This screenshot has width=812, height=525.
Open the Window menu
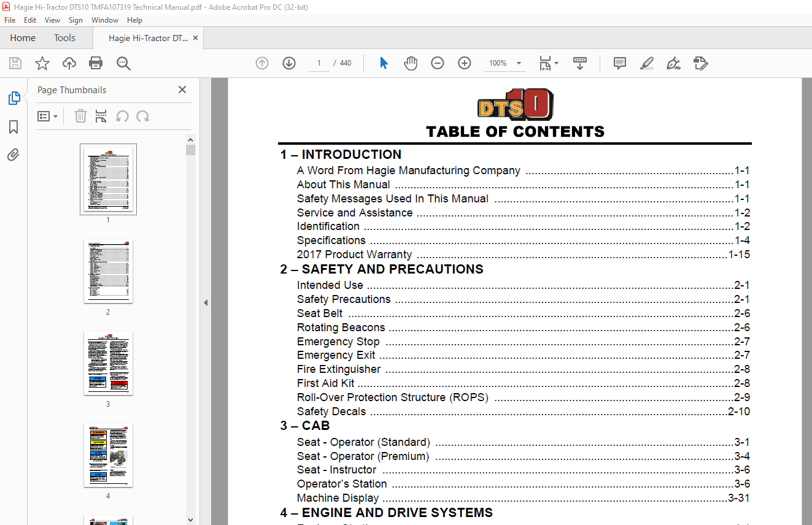click(x=105, y=20)
